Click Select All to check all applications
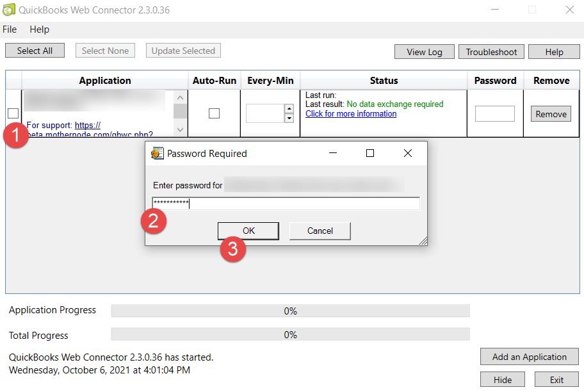Screen dimensions: 584x392 35,50
